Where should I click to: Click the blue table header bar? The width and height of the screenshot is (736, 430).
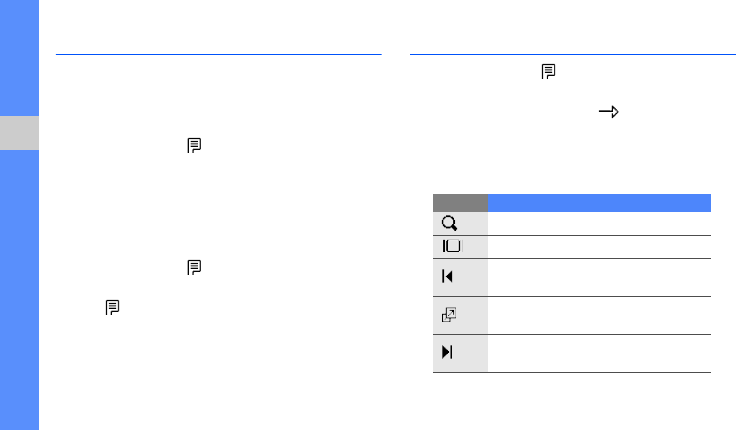(599, 202)
